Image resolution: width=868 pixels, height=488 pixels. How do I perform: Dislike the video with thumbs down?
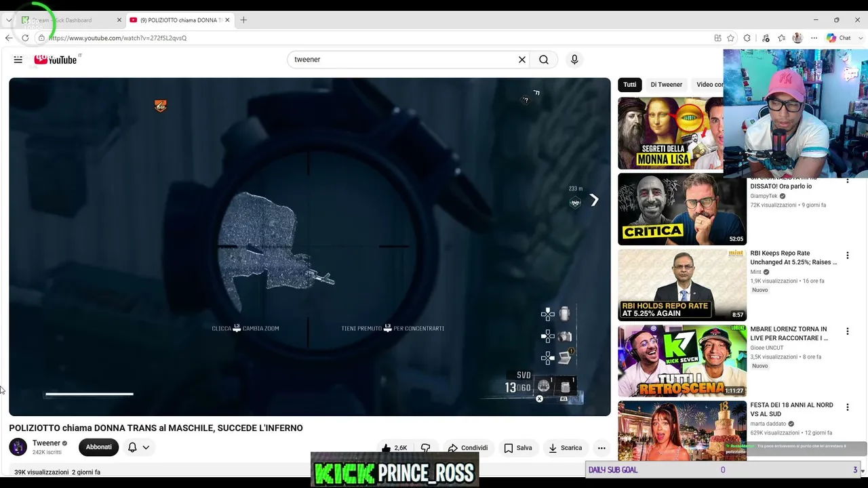point(426,448)
